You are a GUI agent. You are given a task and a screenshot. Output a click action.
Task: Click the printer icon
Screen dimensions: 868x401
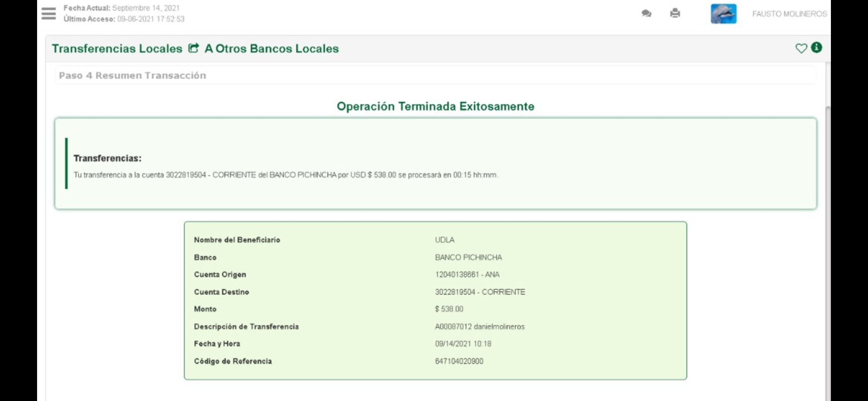(675, 13)
